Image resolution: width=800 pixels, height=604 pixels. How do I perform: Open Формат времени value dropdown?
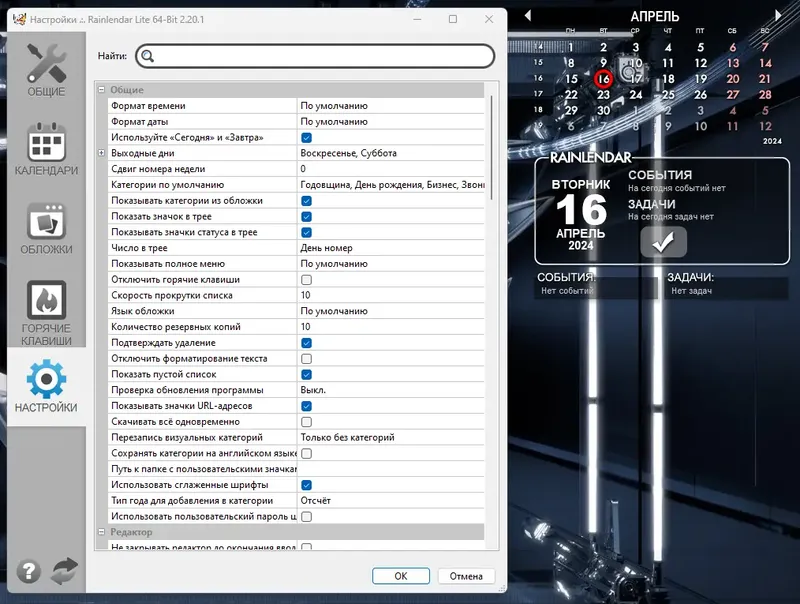pyautogui.click(x=391, y=106)
